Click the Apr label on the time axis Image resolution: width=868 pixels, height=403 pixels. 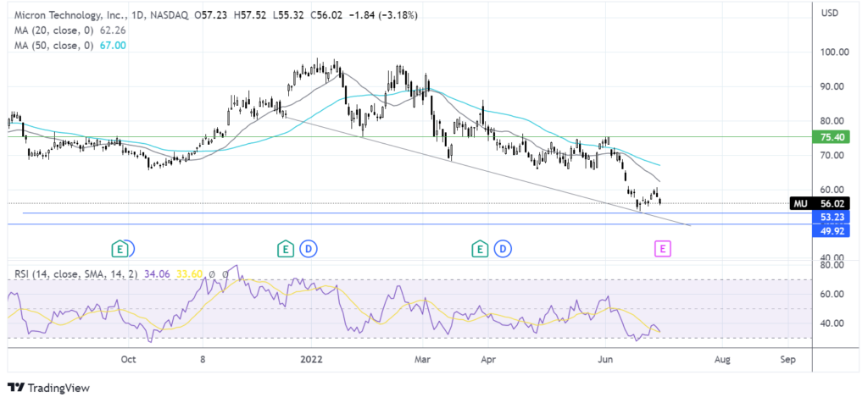(x=487, y=359)
